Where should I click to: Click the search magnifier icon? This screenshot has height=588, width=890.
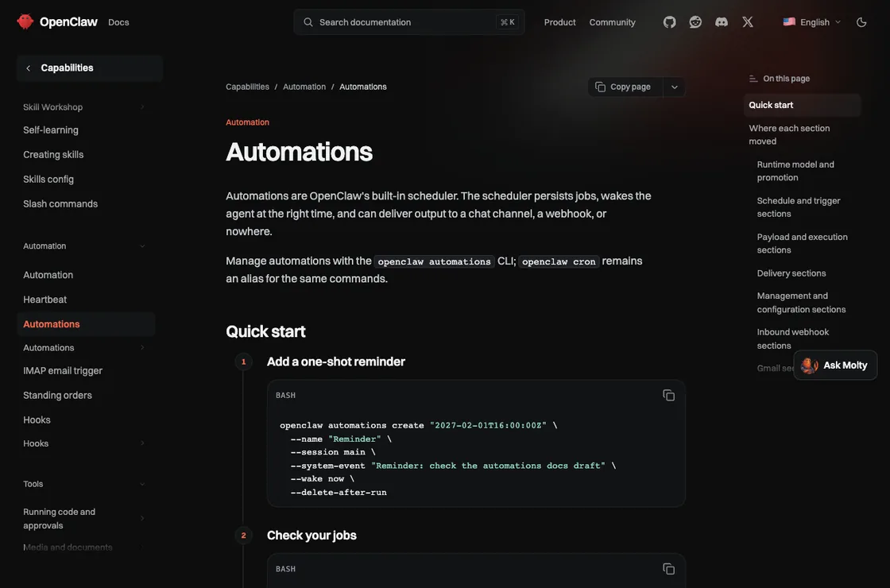coord(308,22)
